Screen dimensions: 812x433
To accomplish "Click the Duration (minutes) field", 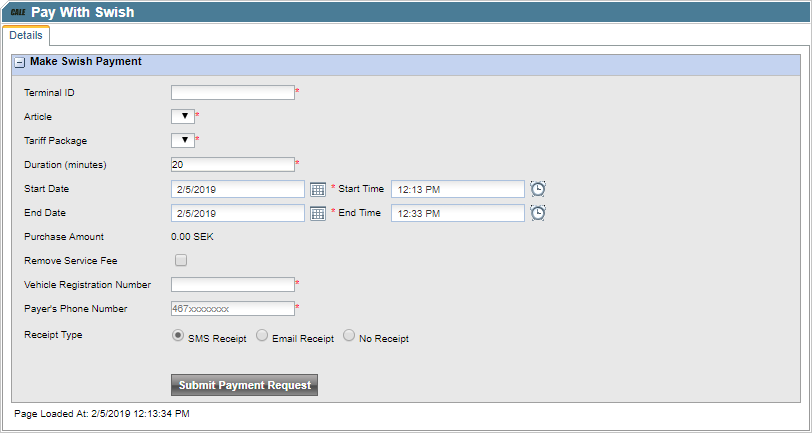I will (233, 165).
